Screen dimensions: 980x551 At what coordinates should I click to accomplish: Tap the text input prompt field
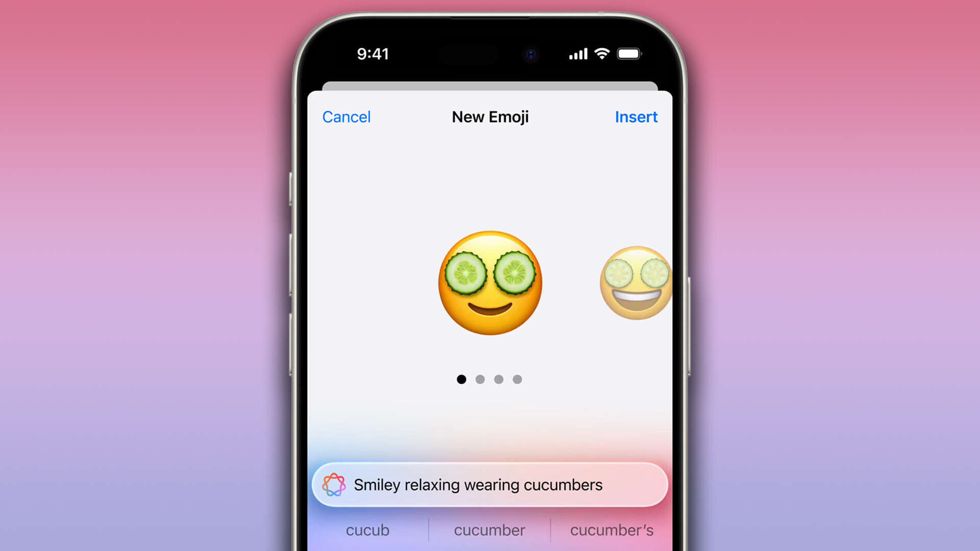tap(490, 484)
